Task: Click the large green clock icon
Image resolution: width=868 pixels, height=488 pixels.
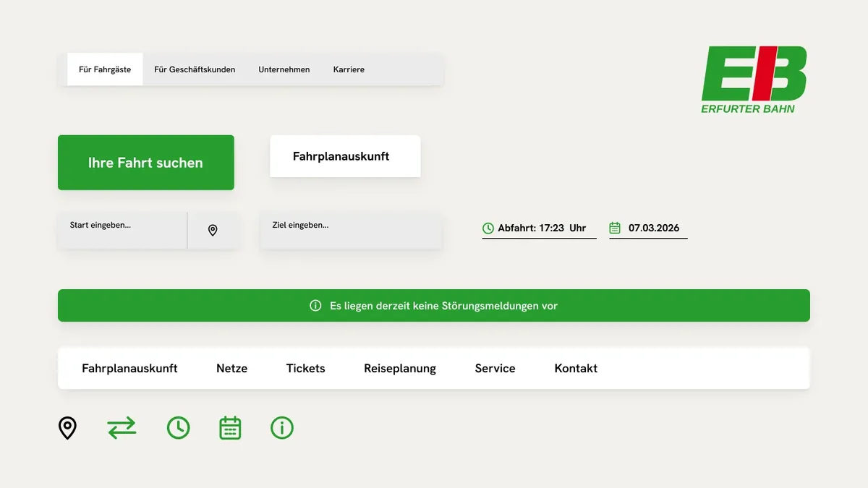Action: point(179,428)
